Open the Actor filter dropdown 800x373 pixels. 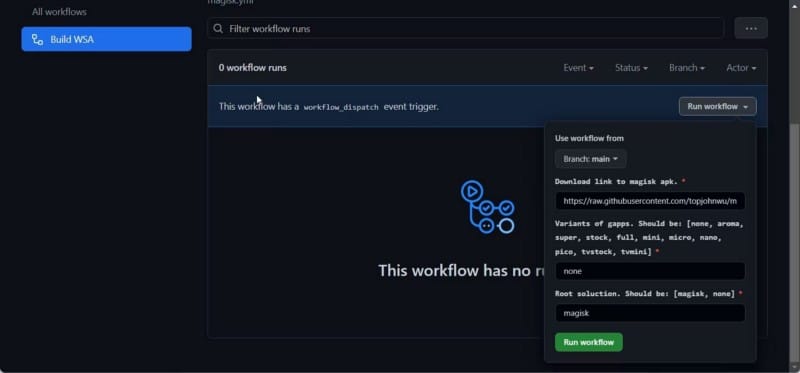click(741, 67)
